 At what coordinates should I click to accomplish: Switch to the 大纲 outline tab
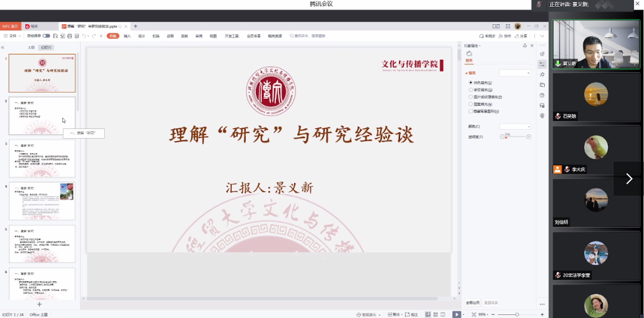click(31, 47)
